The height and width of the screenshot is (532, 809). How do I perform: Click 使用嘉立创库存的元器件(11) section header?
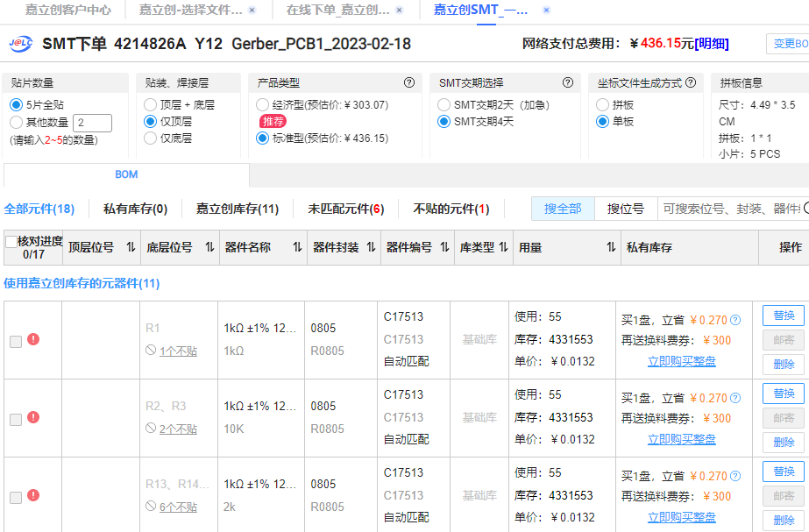tap(82, 283)
